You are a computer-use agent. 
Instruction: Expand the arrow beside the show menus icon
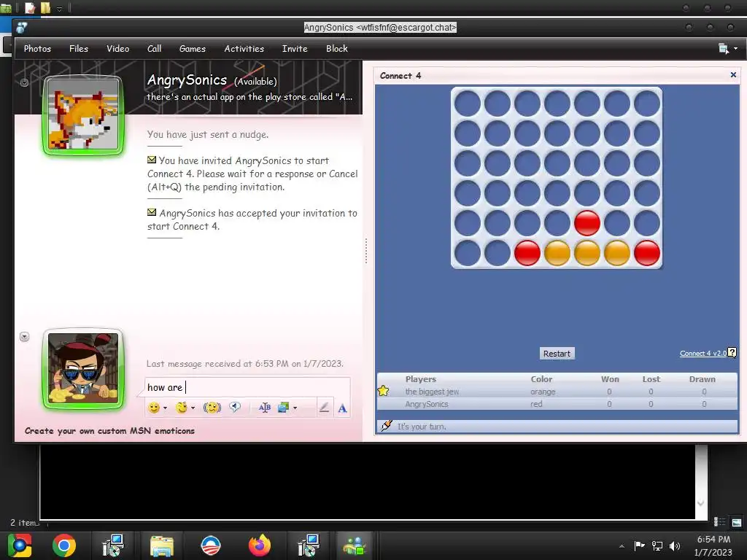[x=735, y=49]
